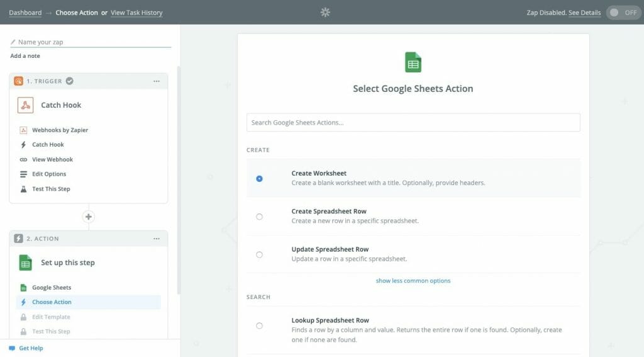Screen dimensions: 644x357
Task: Open the Trigger step options menu
Action: (157, 81)
